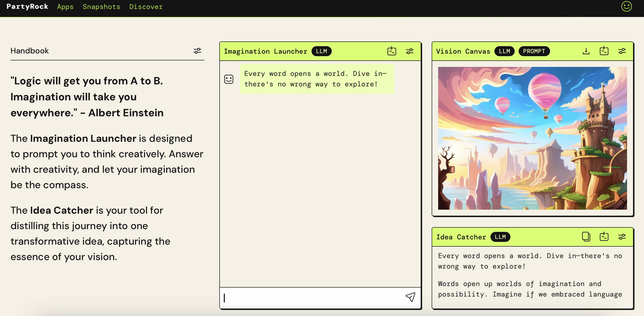Open Vision Canvas settings sliders icon
The image size is (644, 316).
point(622,51)
